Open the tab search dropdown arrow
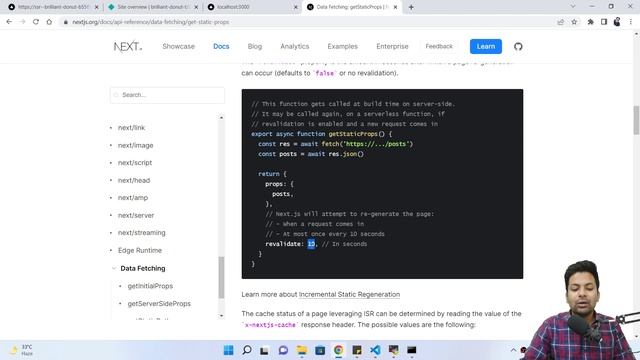The height and width of the screenshot is (360, 640). point(573,7)
